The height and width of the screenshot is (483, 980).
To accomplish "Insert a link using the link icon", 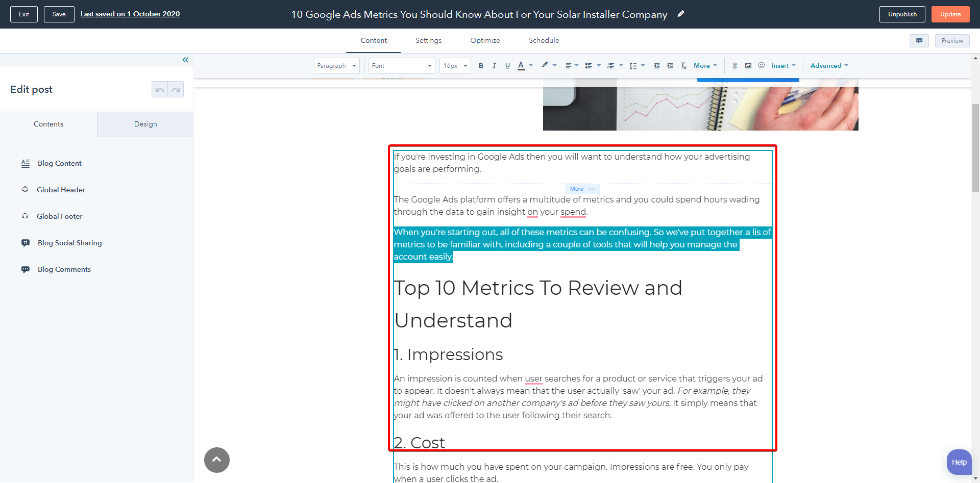I will tap(735, 66).
